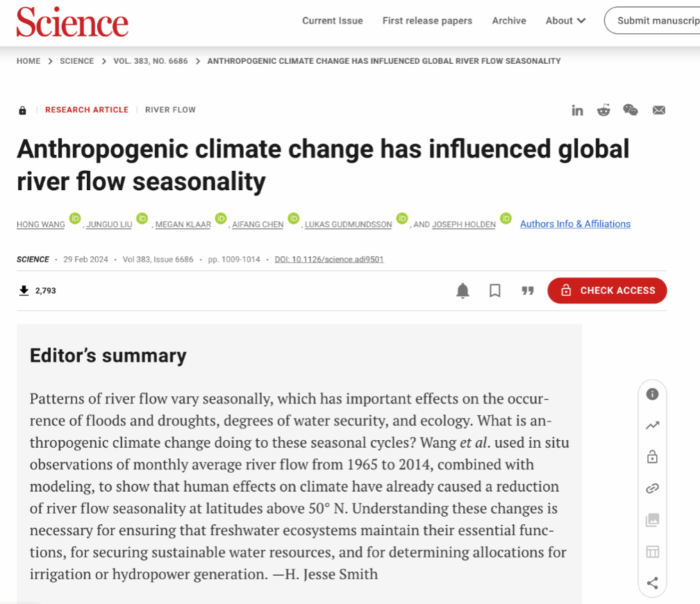The image size is (700, 604).
Task: Bookmark this article
Action: click(x=495, y=291)
